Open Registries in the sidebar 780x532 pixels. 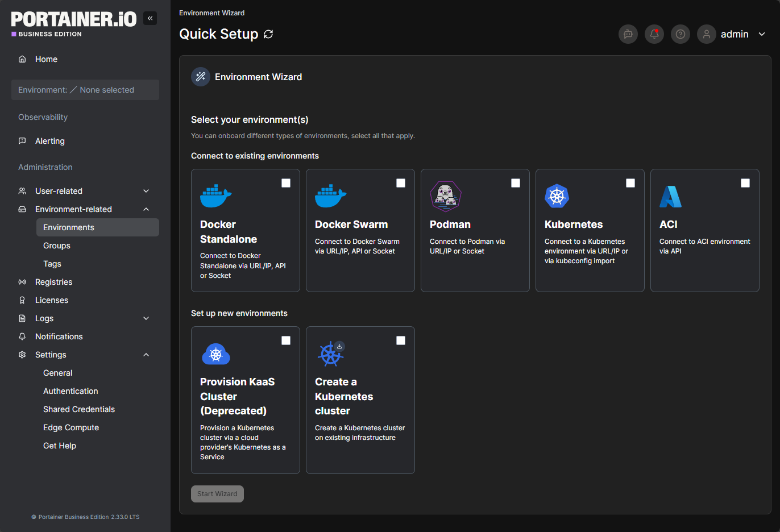click(x=53, y=282)
